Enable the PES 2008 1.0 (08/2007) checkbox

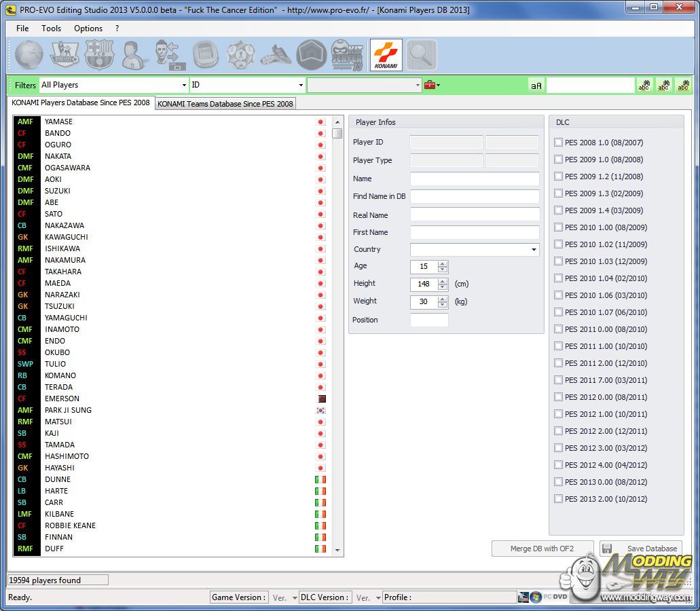click(x=558, y=143)
